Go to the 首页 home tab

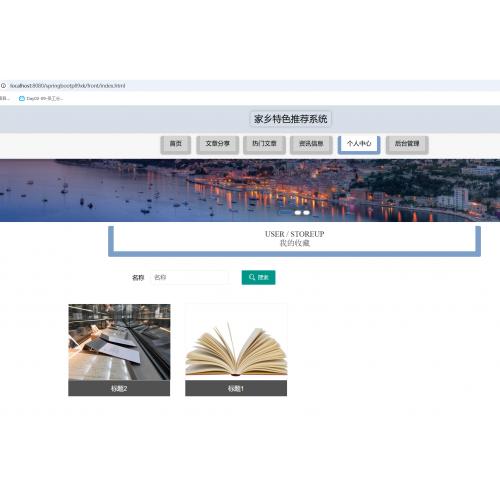coord(176,144)
